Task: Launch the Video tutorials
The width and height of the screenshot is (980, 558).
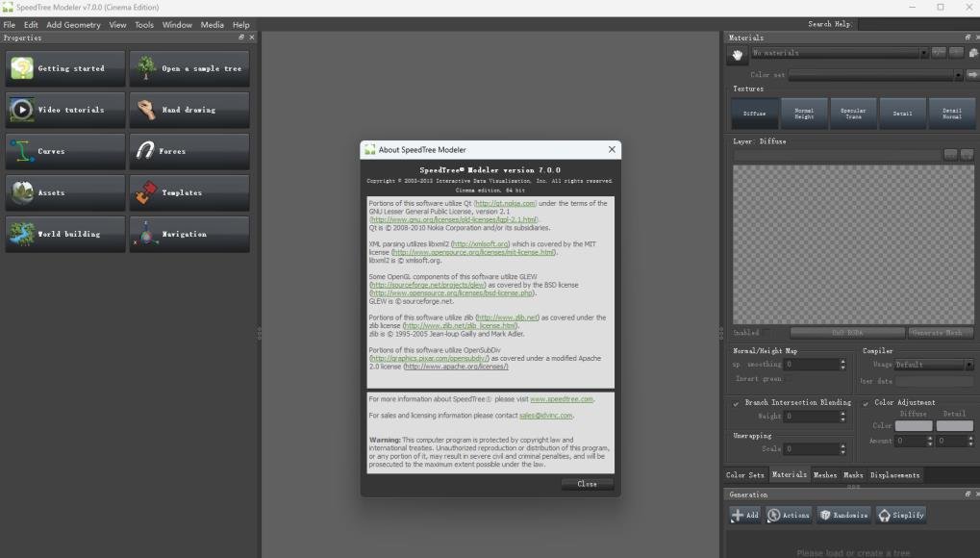Action: coord(65,110)
